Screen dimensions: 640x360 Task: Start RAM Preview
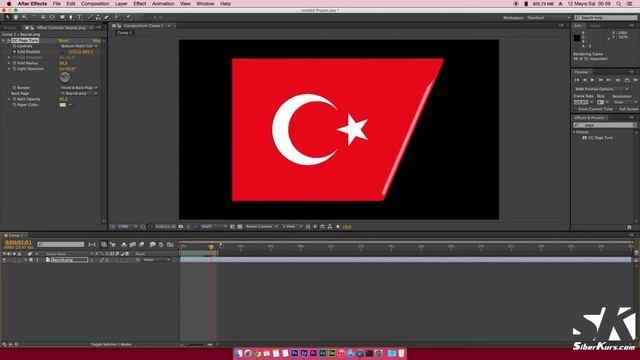click(x=635, y=80)
